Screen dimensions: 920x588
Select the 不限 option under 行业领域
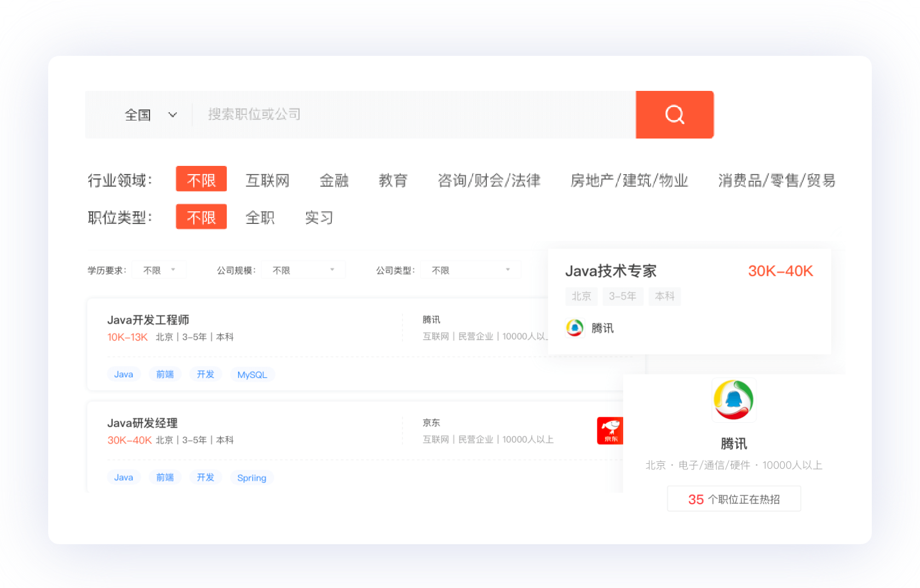pos(201,179)
